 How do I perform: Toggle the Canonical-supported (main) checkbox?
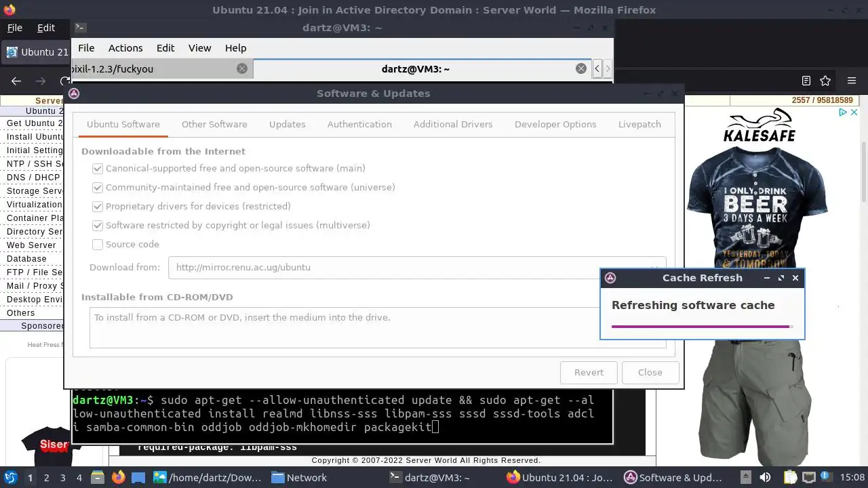[x=98, y=168]
